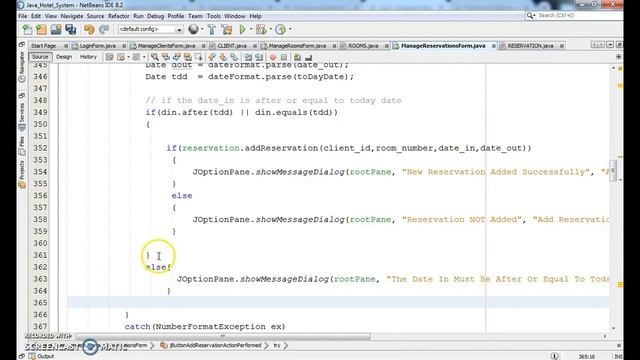Click the Find Selection magnifier icon
640x360 pixels.
coord(155,57)
